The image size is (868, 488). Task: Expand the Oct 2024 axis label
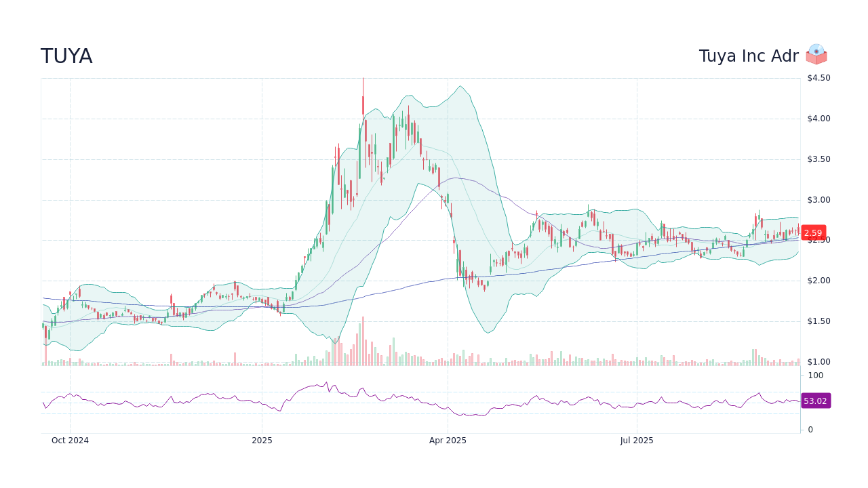(70, 441)
